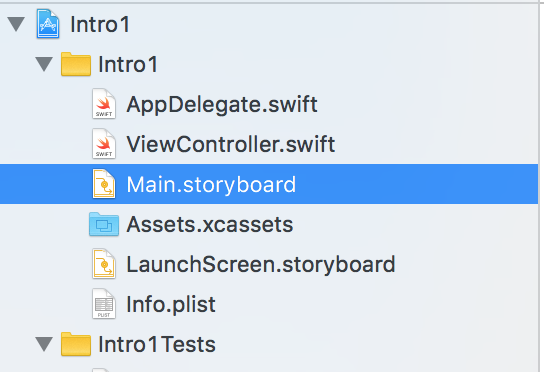This screenshot has height=372, width=544.
Task: Click the AppDelegate.swift Swift file icon
Action: click(x=104, y=104)
